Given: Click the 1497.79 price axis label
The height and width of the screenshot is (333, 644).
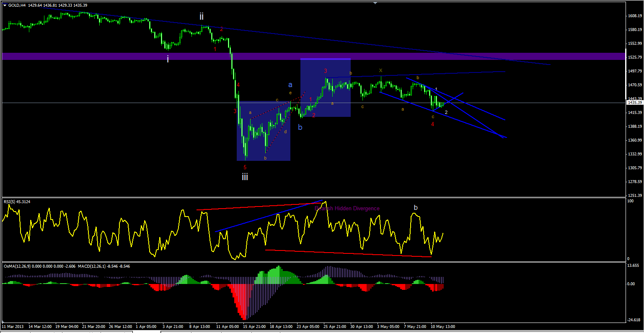Looking at the screenshot, I should [636, 71].
